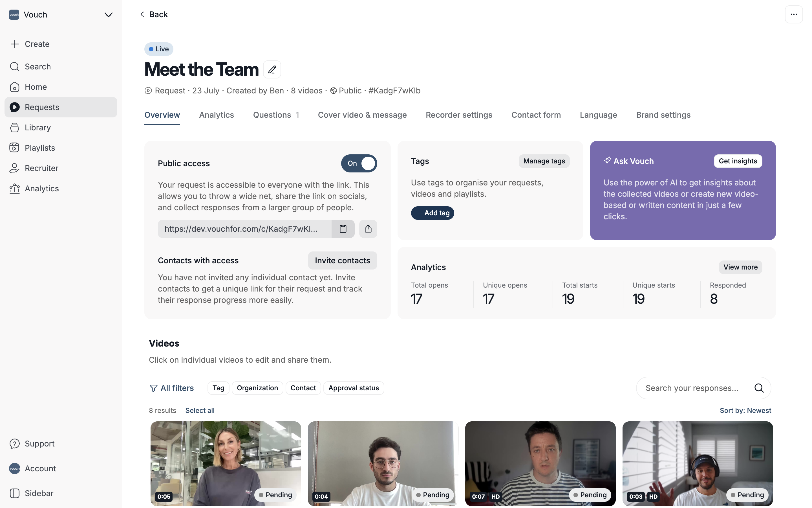Image resolution: width=812 pixels, height=508 pixels.
Task: Click the Public globe icon in request details
Action: [x=333, y=91]
